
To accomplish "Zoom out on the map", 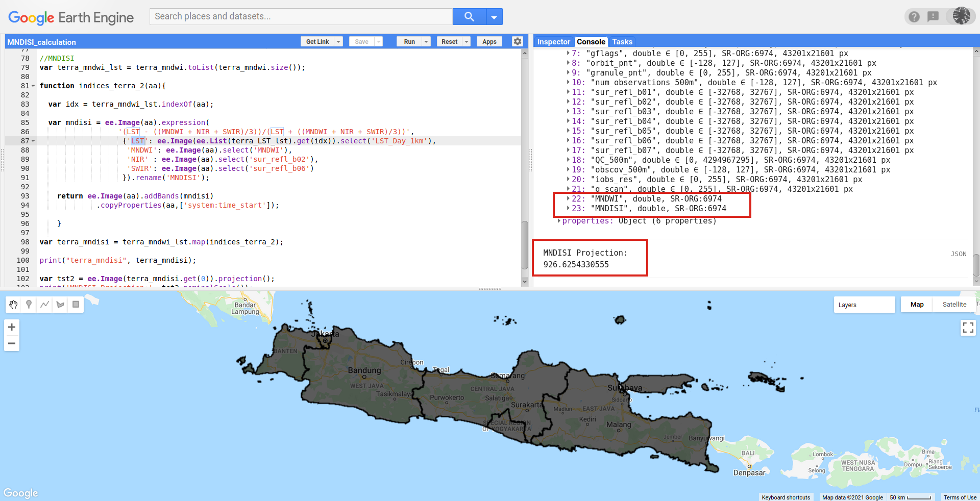I will [12, 343].
